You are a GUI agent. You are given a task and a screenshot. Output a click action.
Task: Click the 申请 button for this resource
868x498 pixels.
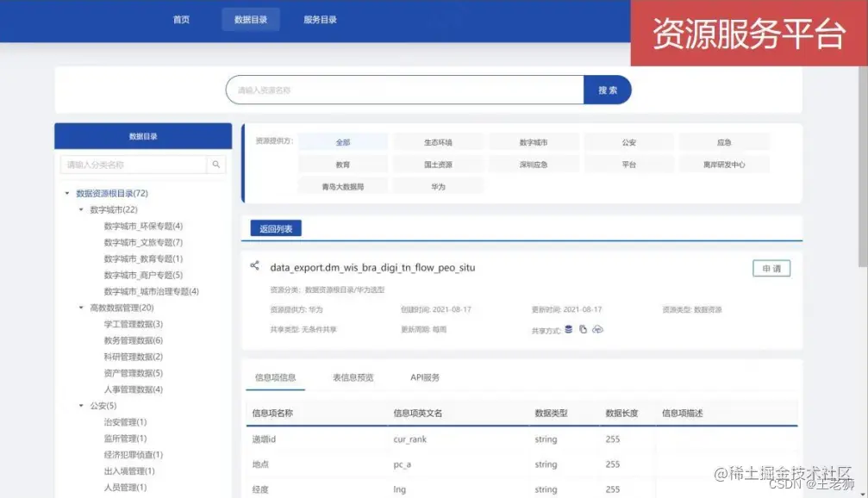[770, 268]
